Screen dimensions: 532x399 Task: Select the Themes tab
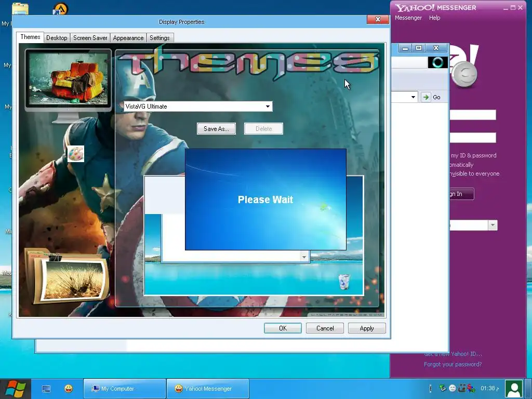[30, 37]
